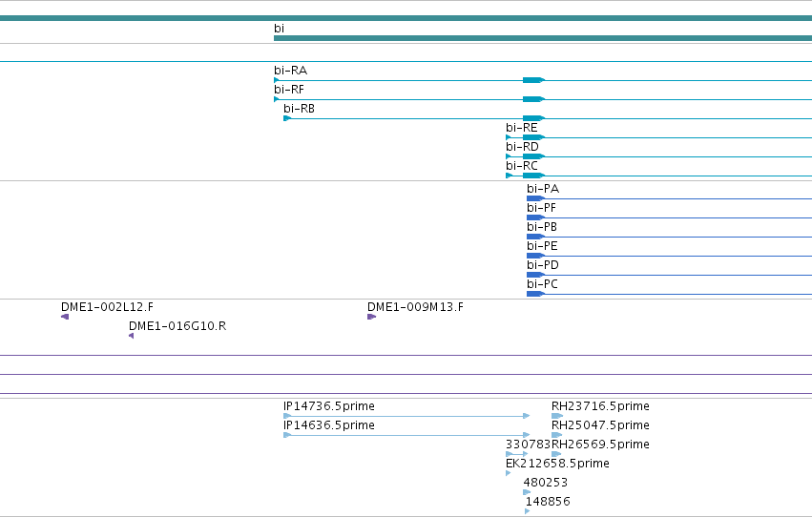Click the DME1-016G10.R marker arrow
Screen dimensions: 812x517
131,336
